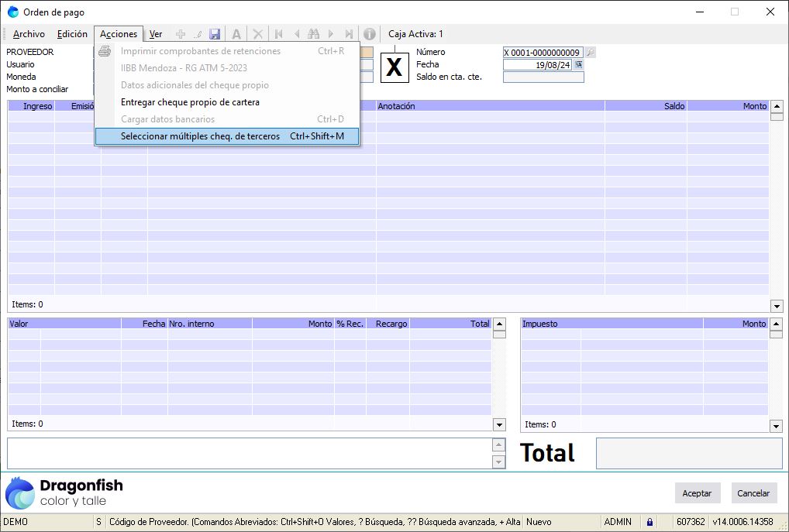Click the Delete X toolbar icon
This screenshot has width=789, height=532.
click(x=257, y=34)
